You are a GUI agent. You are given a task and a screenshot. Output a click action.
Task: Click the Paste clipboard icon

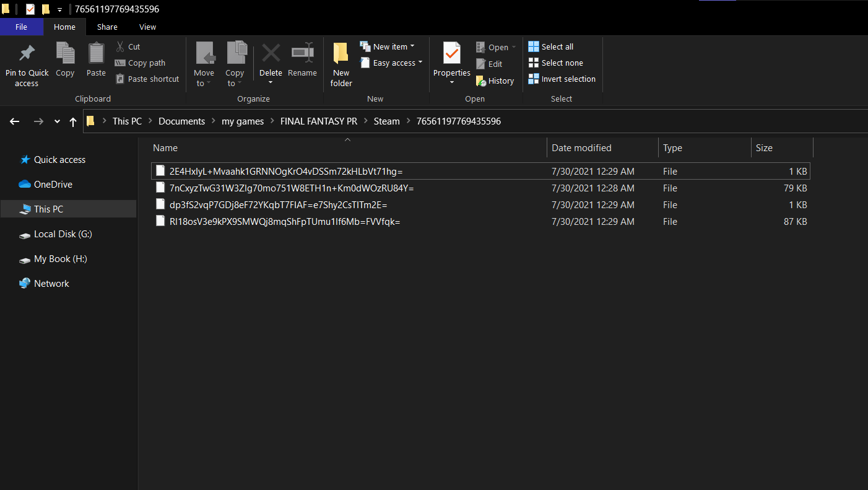point(96,54)
